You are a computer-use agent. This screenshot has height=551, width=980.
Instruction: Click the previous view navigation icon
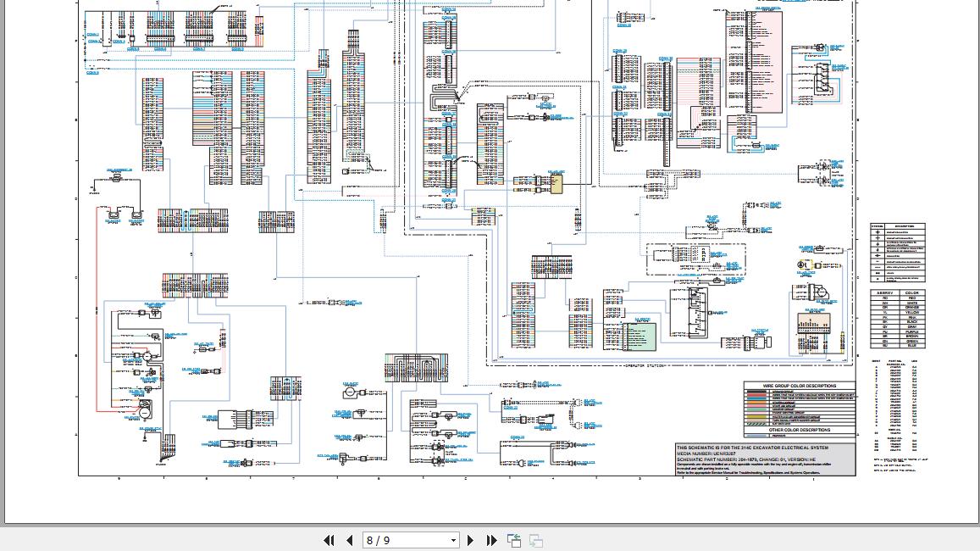pyautogui.click(x=514, y=540)
